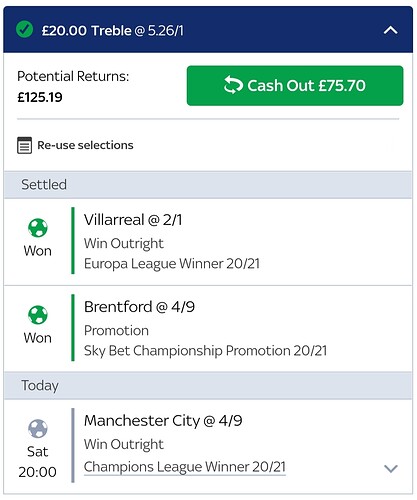This screenshot has width=417, height=500.
Task: Open the Villarreal @ 2/1 selection
Action: 133,220
